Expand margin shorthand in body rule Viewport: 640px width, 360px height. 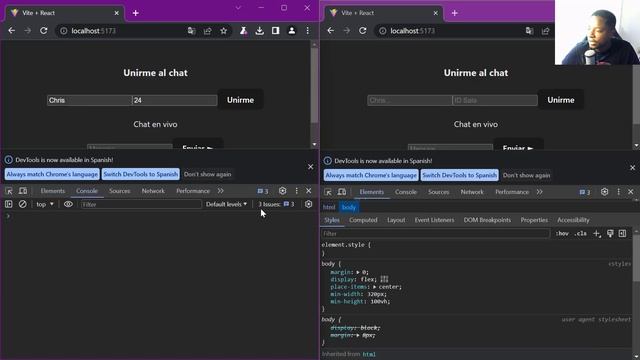tap(358, 272)
